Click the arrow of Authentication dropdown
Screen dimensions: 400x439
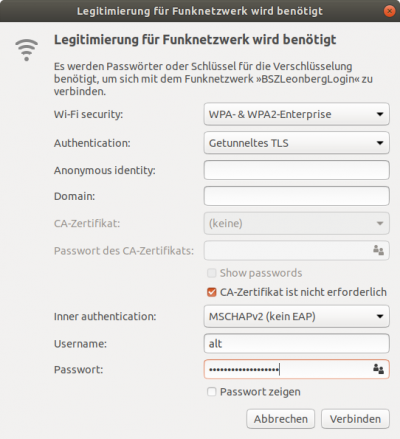pyautogui.click(x=380, y=143)
